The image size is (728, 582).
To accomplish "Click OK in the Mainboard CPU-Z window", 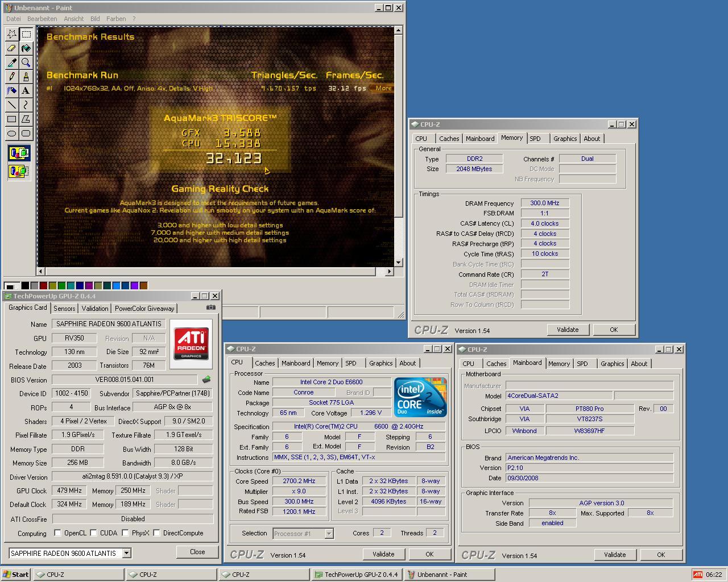I will 661,555.
